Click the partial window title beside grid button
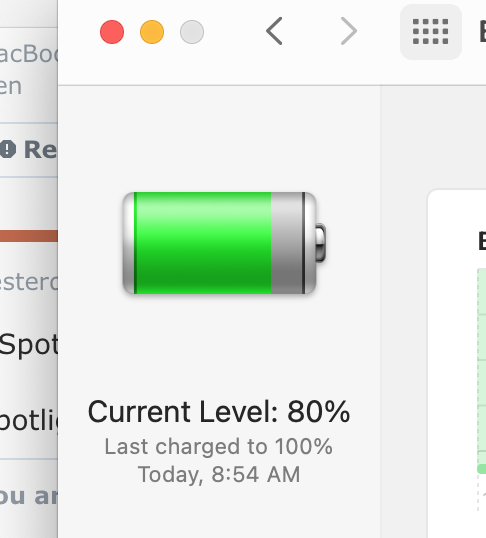The width and height of the screenshot is (486, 538). click(x=483, y=31)
